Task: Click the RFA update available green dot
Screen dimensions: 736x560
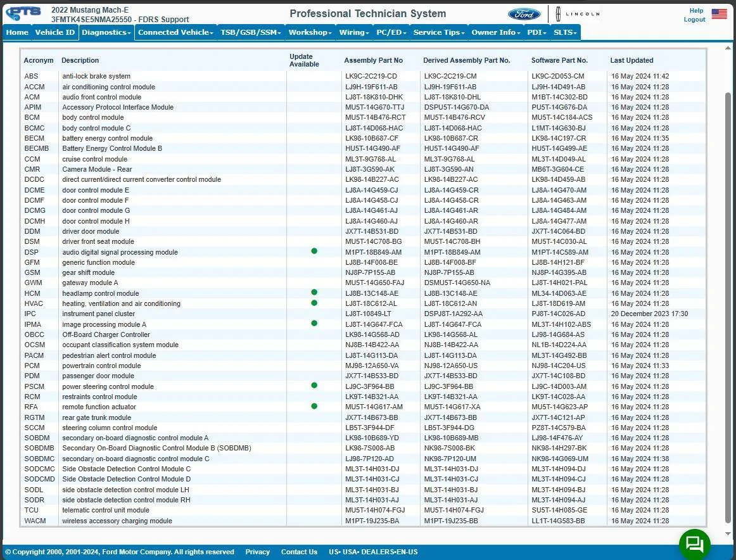Action: [314, 406]
